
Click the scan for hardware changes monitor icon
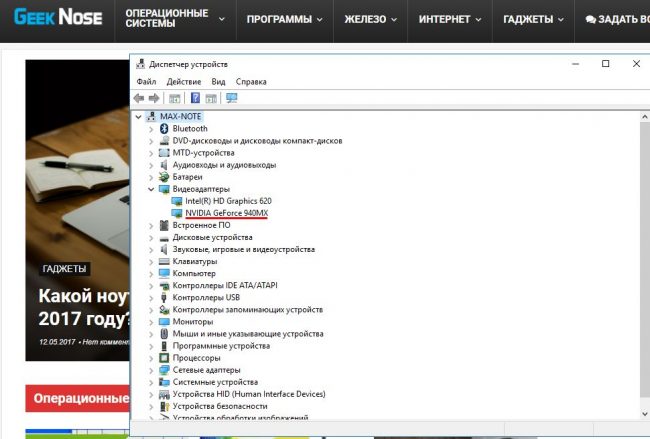(x=232, y=98)
